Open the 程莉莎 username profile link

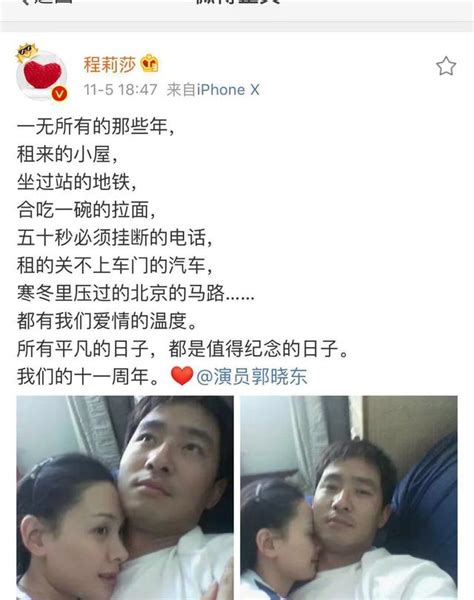coord(110,64)
